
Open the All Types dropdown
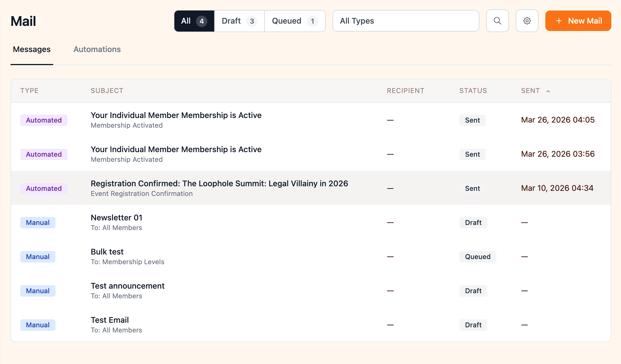click(x=406, y=21)
